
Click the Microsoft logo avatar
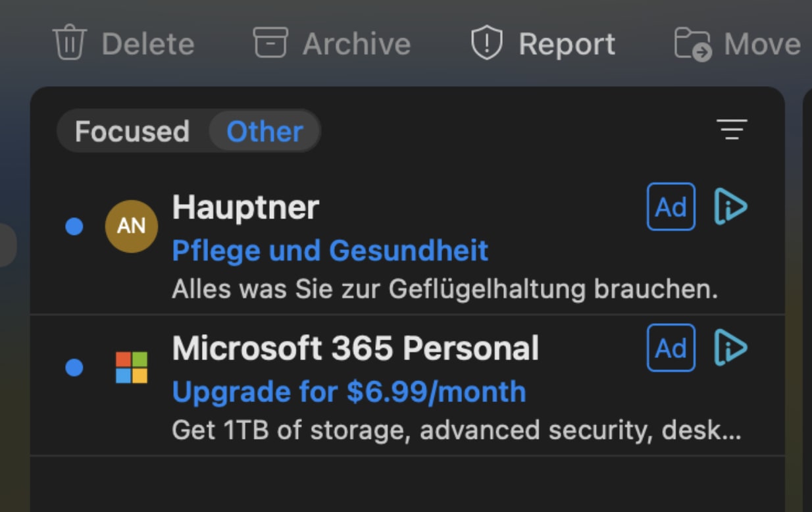point(132,367)
